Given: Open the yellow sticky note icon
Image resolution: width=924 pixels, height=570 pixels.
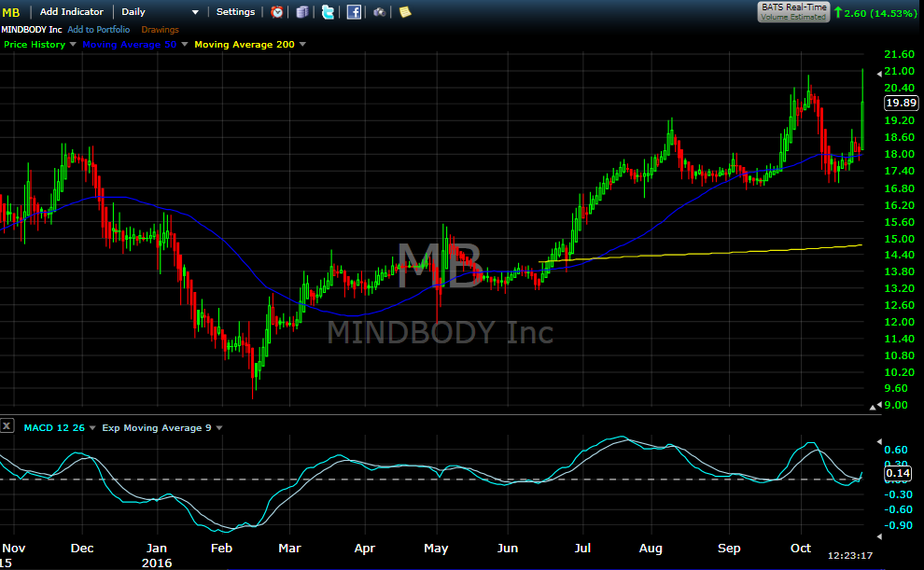Looking at the screenshot, I should [x=405, y=12].
